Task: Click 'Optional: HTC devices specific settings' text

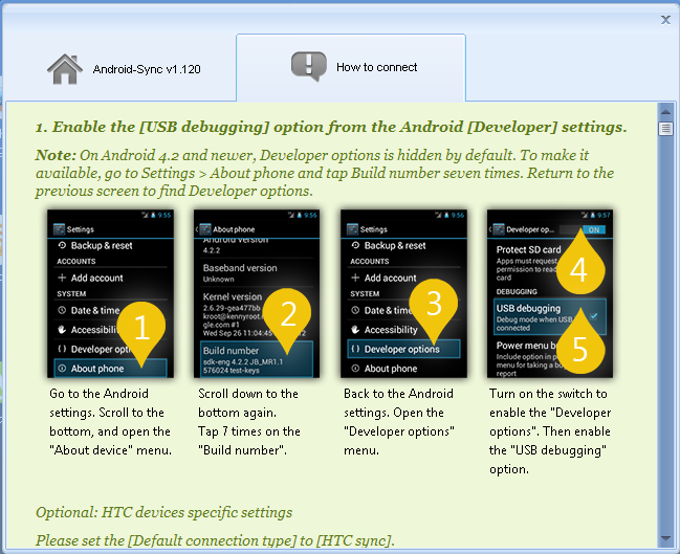Action: tap(164, 512)
